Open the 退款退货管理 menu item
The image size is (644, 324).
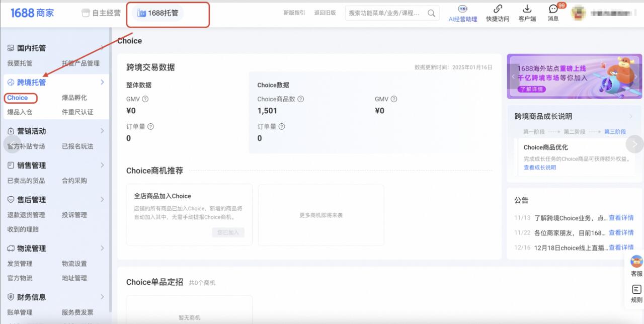pyautogui.click(x=26, y=215)
